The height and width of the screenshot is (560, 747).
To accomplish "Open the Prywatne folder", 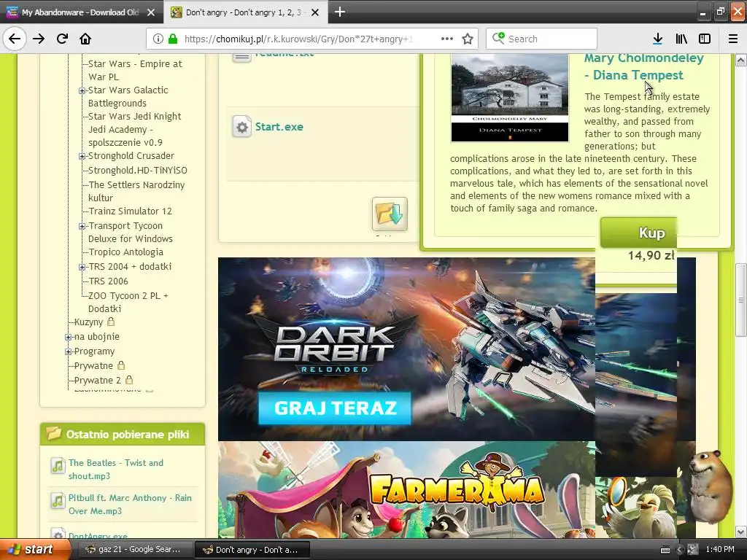I will point(93,366).
